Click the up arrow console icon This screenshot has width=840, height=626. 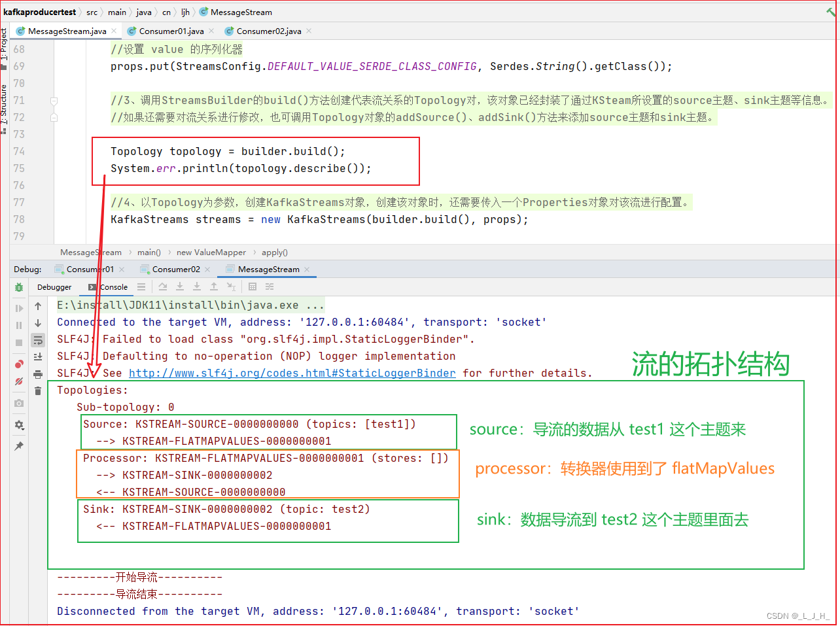[38, 306]
